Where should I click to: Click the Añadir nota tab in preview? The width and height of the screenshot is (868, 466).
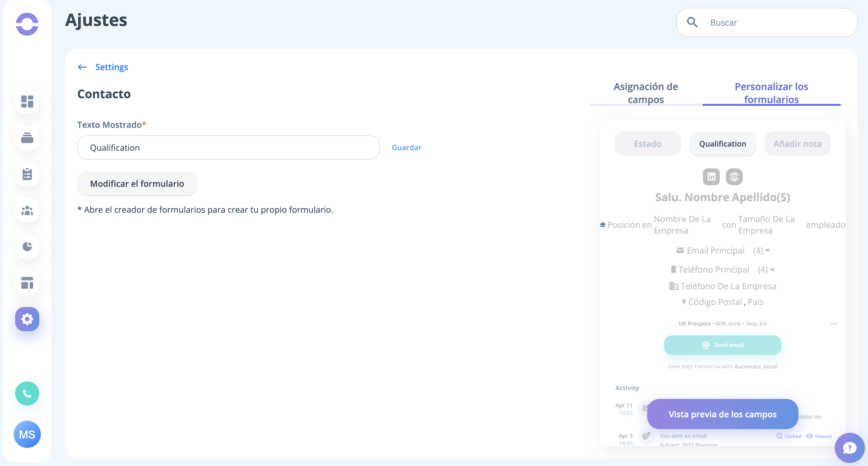click(x=797, y=144)
